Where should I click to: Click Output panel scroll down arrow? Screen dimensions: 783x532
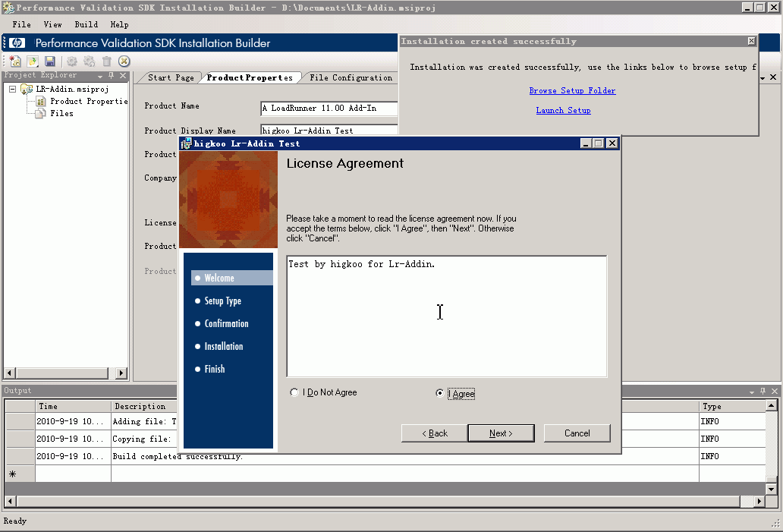tap(772, 489)
